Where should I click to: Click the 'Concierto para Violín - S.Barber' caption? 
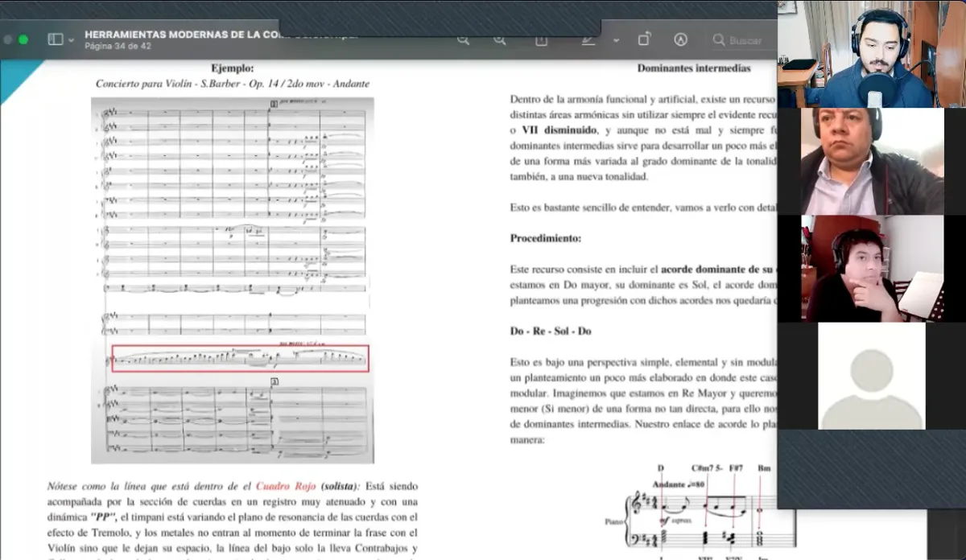pos(233,84)
